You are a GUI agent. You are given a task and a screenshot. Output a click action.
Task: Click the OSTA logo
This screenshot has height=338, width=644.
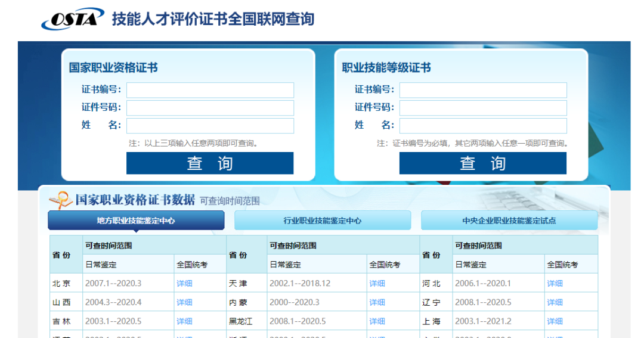pyautogui.click(x=73, y=19)
